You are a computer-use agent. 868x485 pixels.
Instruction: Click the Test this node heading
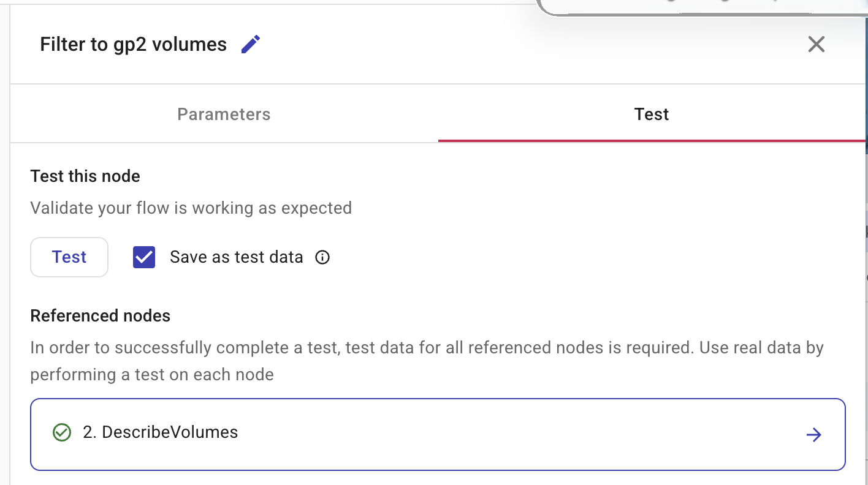pyautogui.click(x=85, y=176)
